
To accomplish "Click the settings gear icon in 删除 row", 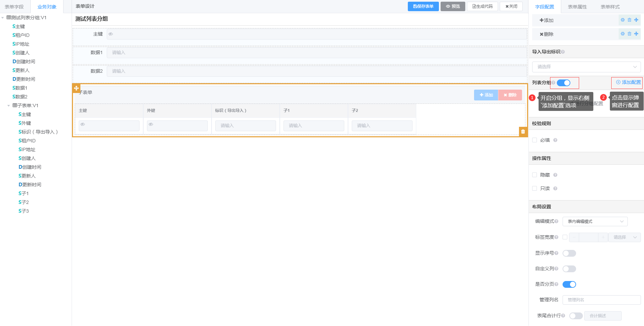I will coord(622,34).
